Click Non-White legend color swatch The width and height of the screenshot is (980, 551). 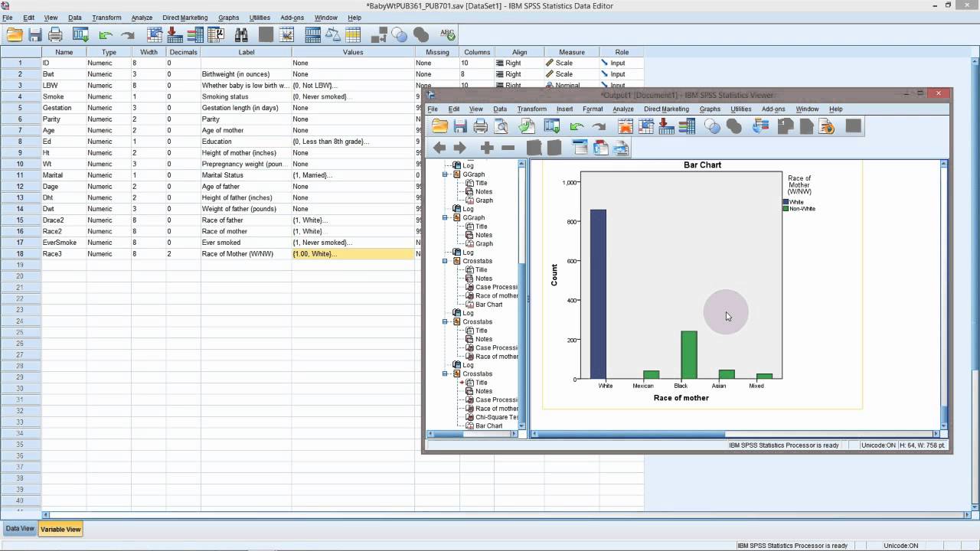tap(786, 209)
